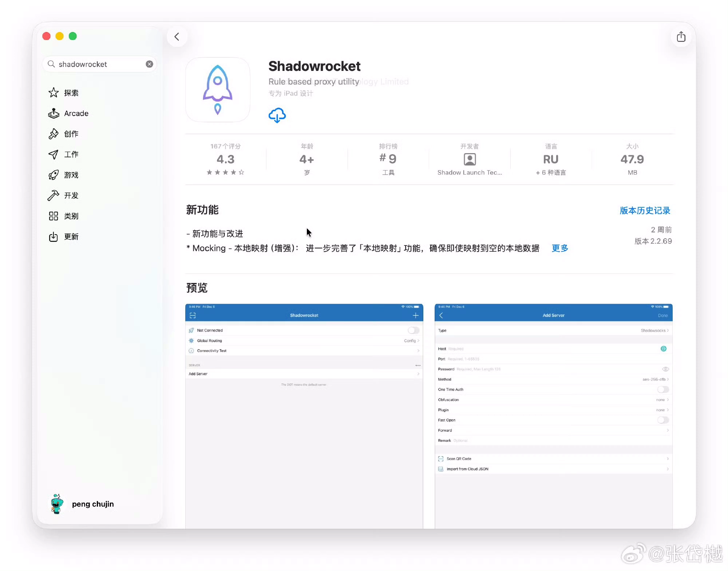The height and width of the screenshot is (571, 728).
Task: Click the Shadowrocket app icon
Action: (218, 89)
